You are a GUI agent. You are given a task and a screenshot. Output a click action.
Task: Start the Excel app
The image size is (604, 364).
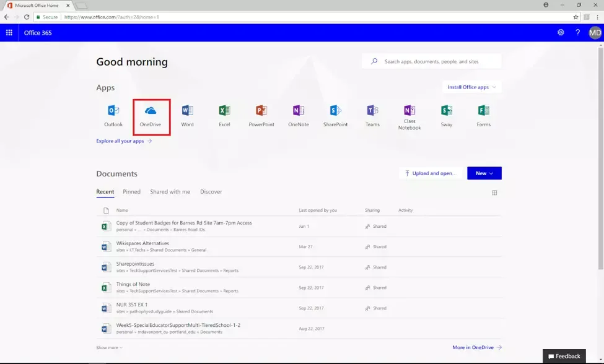coord(225,116)
